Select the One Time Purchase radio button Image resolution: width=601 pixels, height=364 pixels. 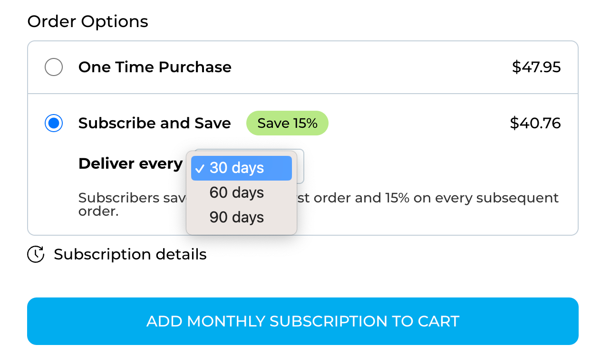[54, 67]
